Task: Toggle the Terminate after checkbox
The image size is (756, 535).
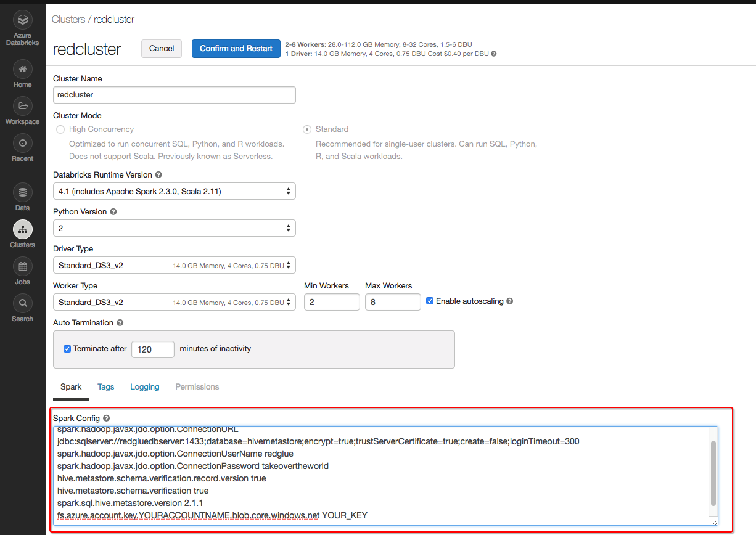Action: tap(67, 349)
